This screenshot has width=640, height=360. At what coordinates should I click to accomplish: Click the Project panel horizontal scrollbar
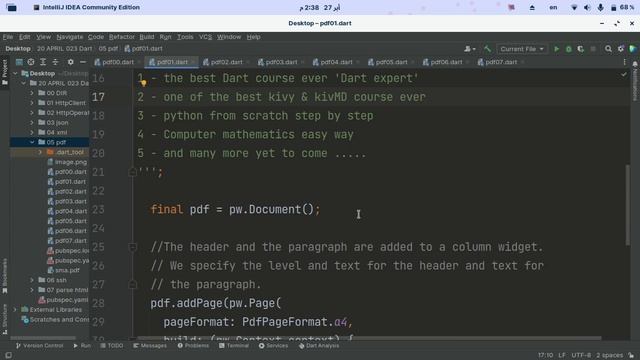[43, 338]
